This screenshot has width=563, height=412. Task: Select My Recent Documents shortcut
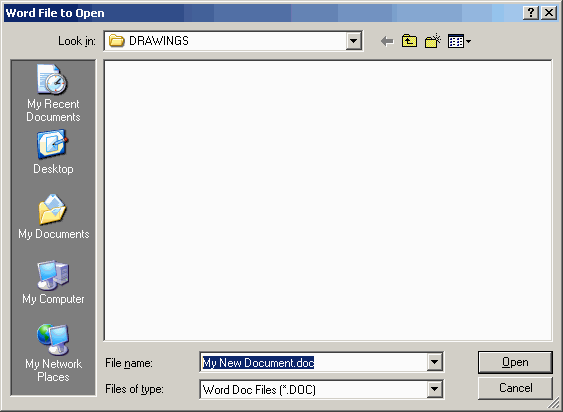click(53, 93)
